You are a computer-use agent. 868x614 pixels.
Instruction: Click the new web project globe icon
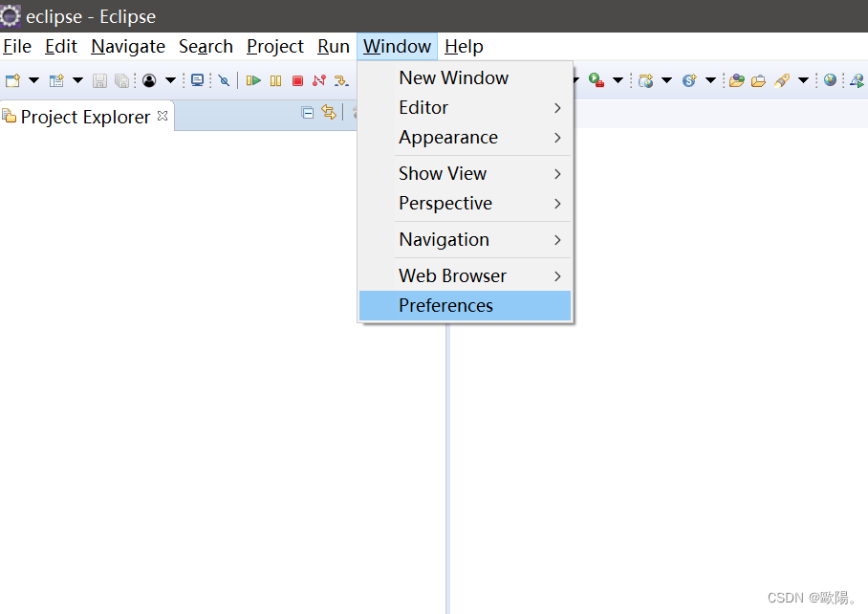[645, 81]
